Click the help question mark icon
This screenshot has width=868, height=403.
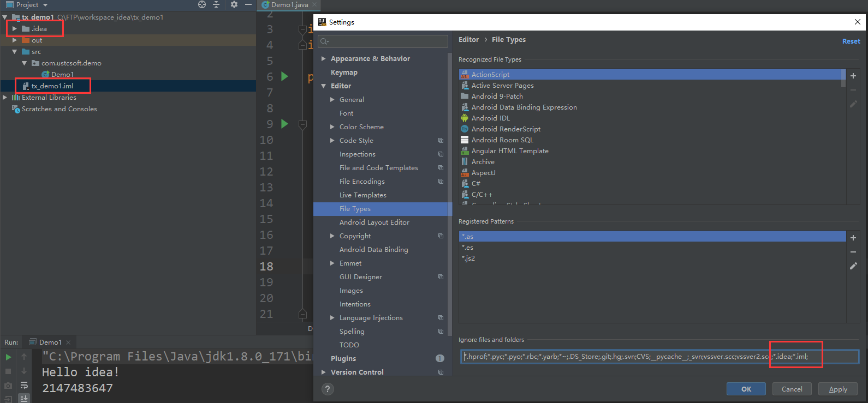(328, 389)
